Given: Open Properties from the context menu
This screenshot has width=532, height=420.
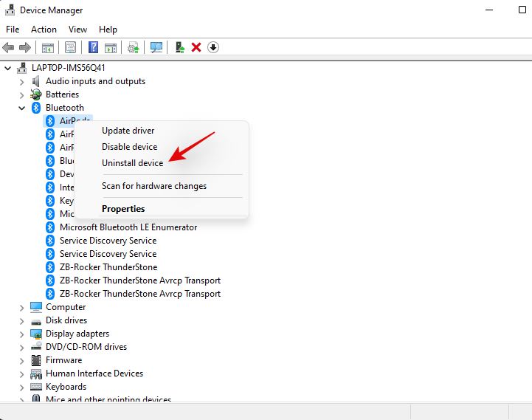Looking at the screenshot, I should pyautogui.click(x=123, y=209).
